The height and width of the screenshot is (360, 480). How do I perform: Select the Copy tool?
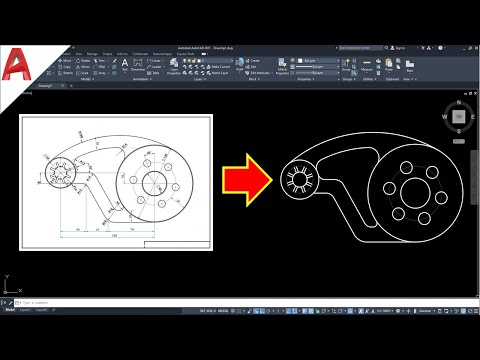coord(64,67)
